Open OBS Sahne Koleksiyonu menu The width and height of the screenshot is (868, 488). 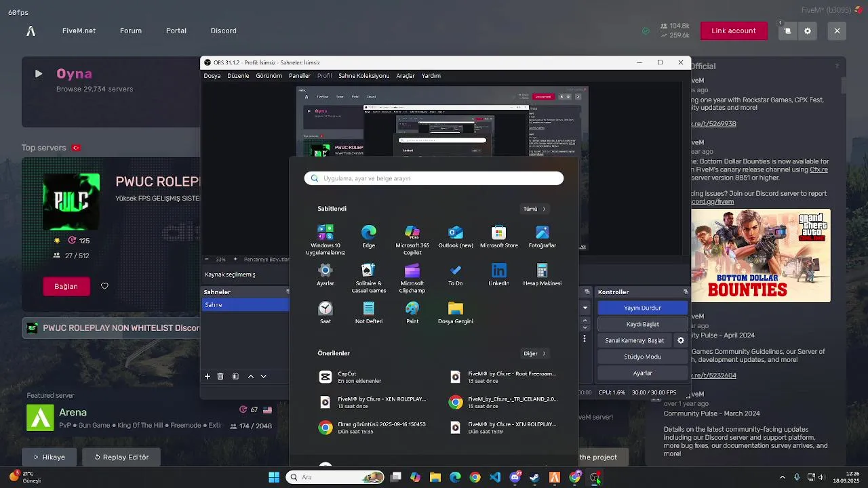tap(364, 76)
